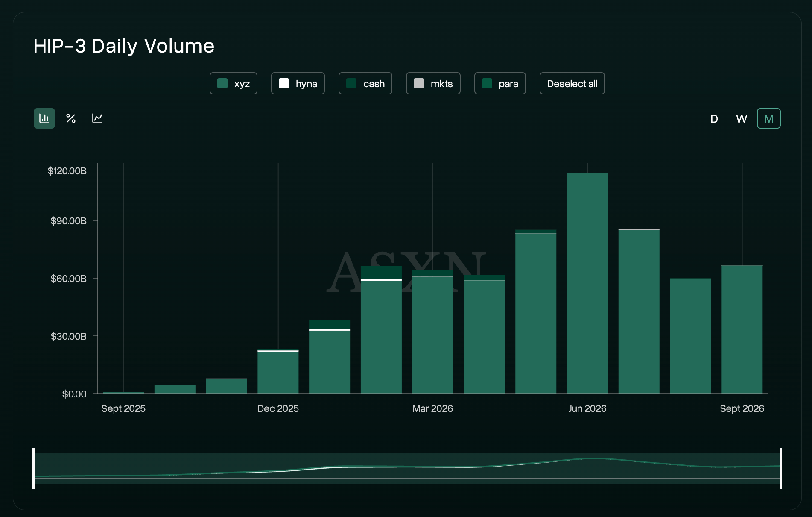Toggle the mkts series legend
The image size is (812, 517).
click(433, 83)
